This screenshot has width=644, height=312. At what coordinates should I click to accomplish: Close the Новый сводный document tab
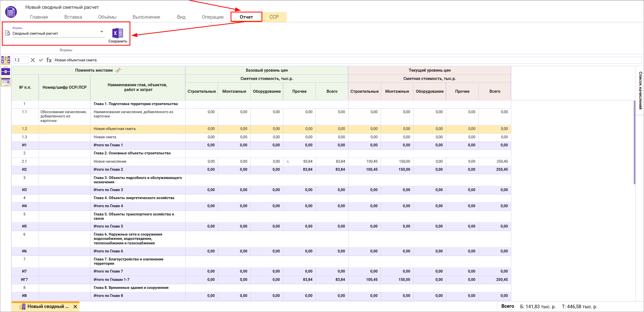75,306
